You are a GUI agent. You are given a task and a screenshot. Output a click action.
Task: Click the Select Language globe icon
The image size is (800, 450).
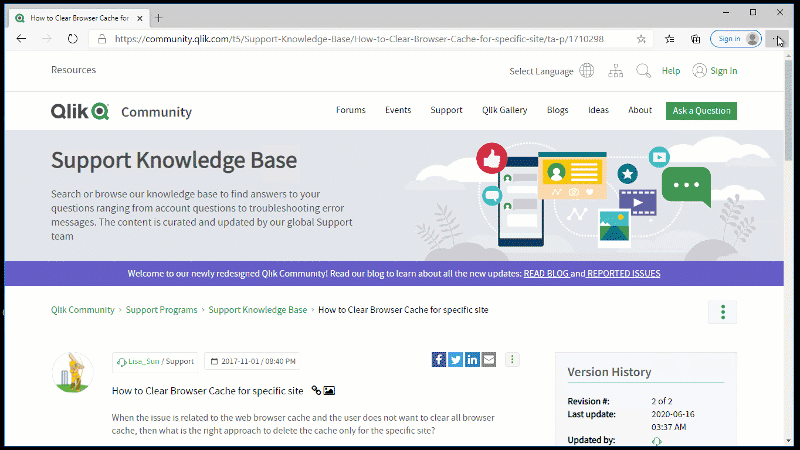pyautogui.click(x=587, y=70)
